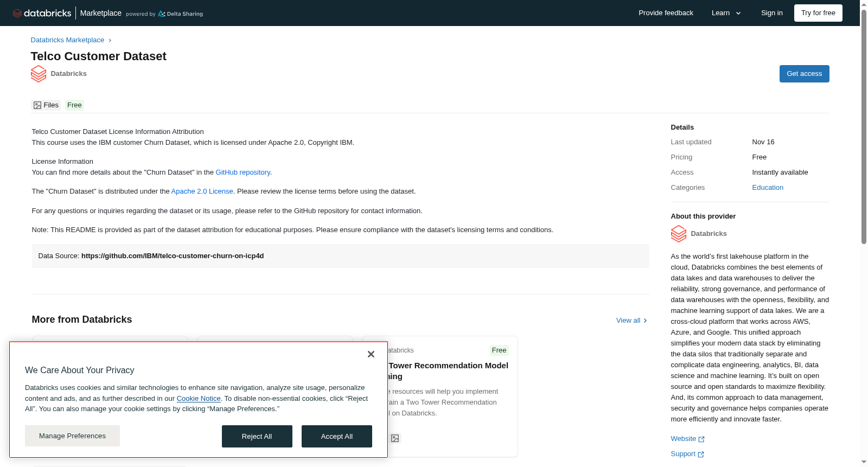Click the Databricks provider logo under title
Image resolution: width=868 pixels, height=467 pixels.
(39, 74)
